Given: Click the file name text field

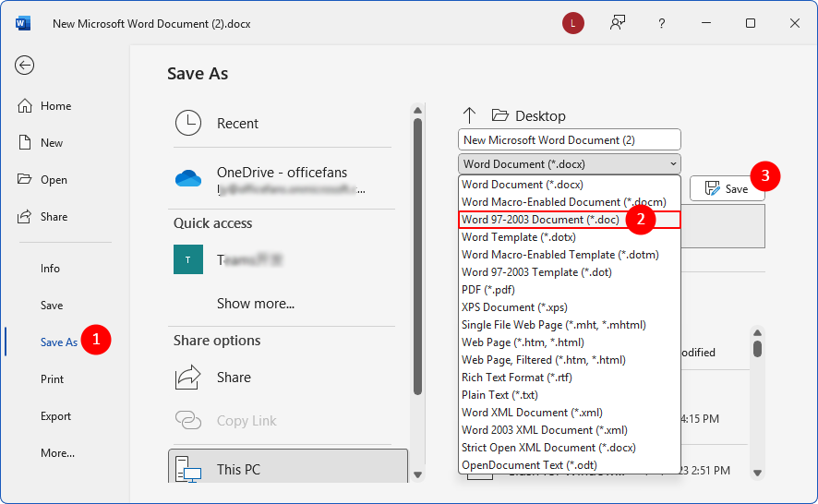Looking at the screenshot, I should coord(569,140).
